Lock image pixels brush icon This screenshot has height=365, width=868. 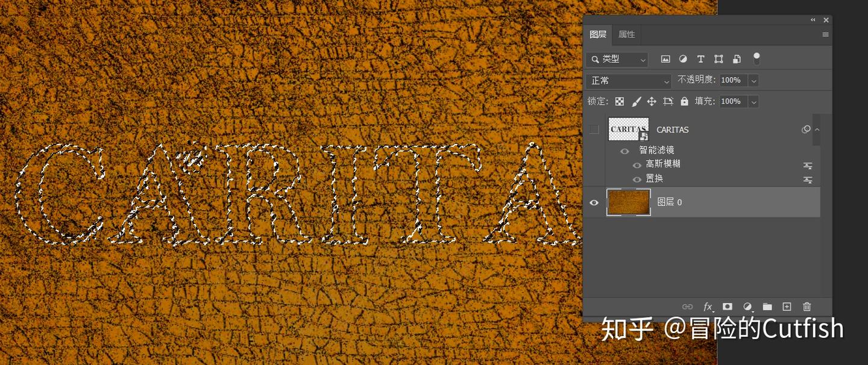point(636,101)
